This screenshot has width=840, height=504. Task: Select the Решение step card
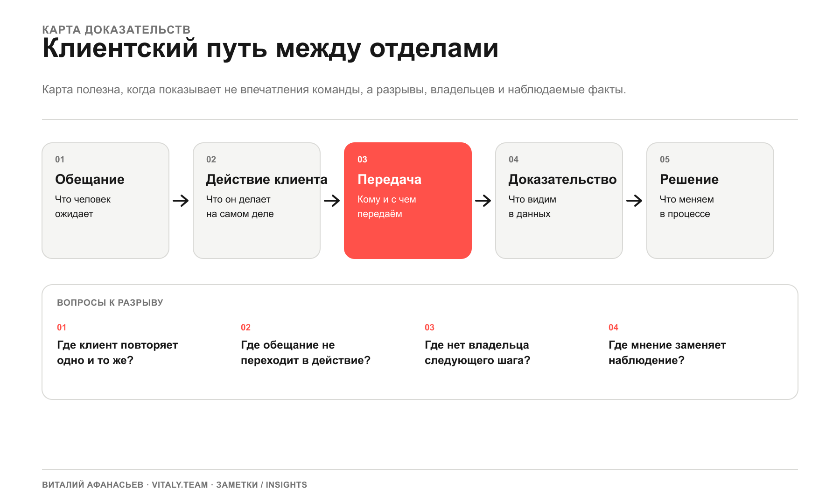(x=710, y=201)
